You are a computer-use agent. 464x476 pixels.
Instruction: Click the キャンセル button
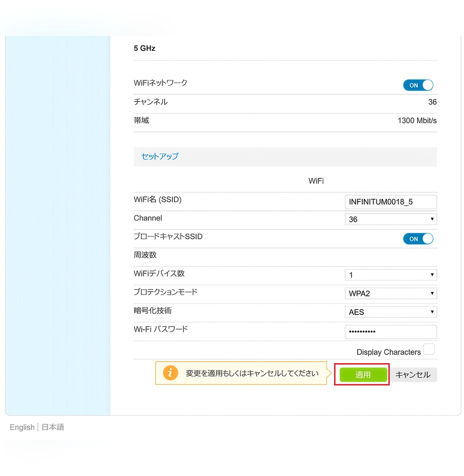pyautogui.click(x=413, y=375)
